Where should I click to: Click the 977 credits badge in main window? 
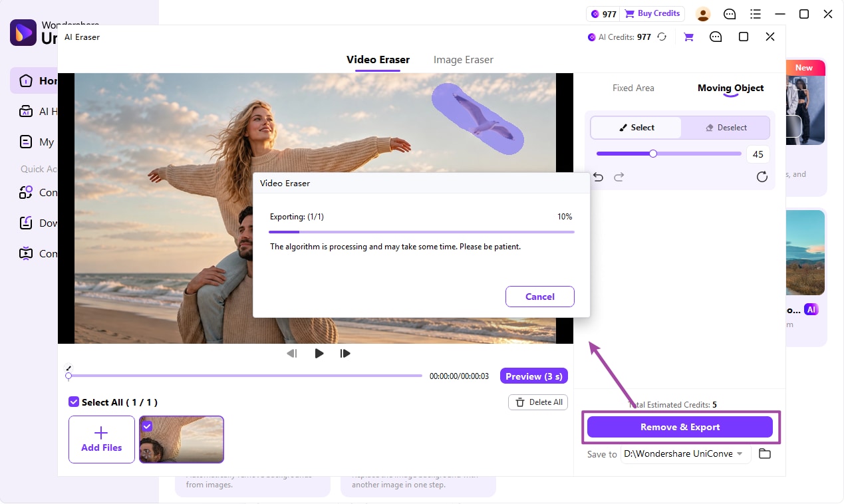603,14
